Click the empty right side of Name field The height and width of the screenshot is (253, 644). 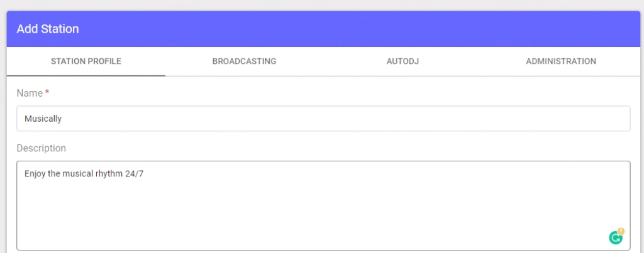(x=452, y=119)
